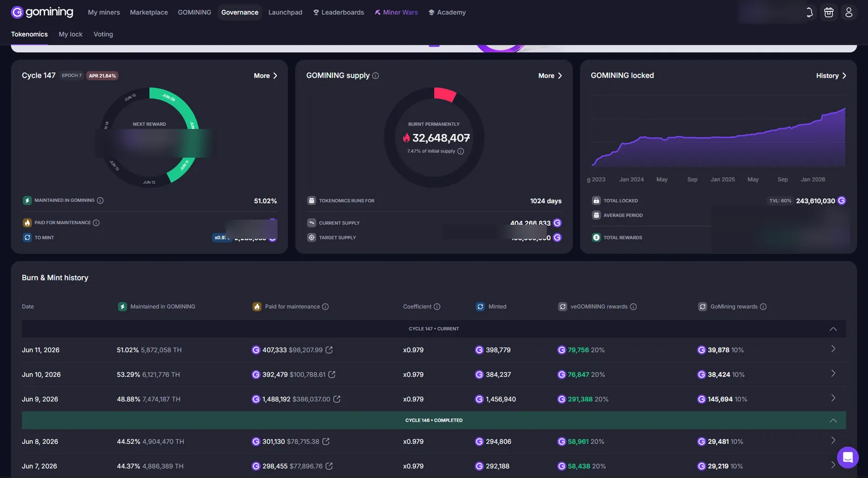This screenshot has width=868, height=478.
Task: Open History on the GOMINING locked card
Action: tap(831, 76)
